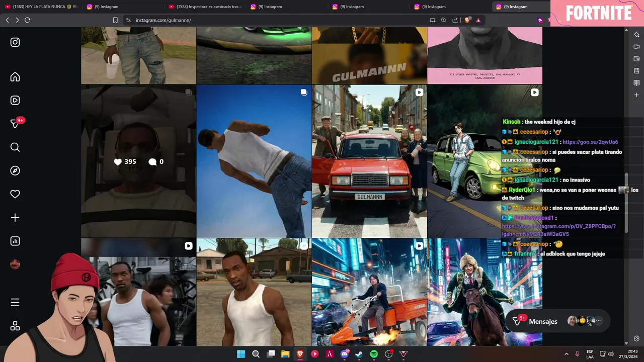Viewport: 644px width, 362px height.
Task: Reload the Instagram page
Action: pos(27,20)
